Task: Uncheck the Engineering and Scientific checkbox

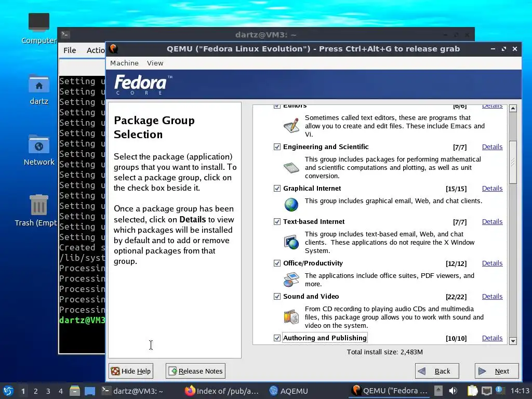Action: click(x=277, y=147)
